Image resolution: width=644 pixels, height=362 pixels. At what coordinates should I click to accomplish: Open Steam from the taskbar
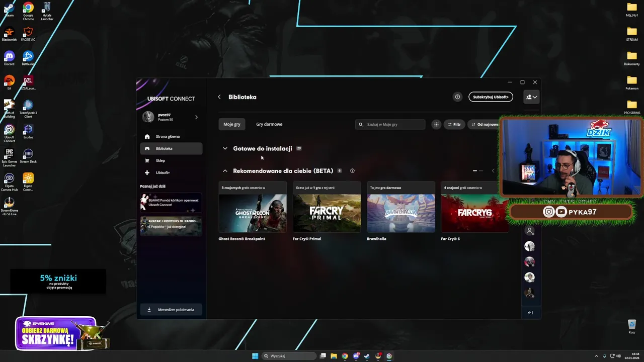click(x=367, y=356)
